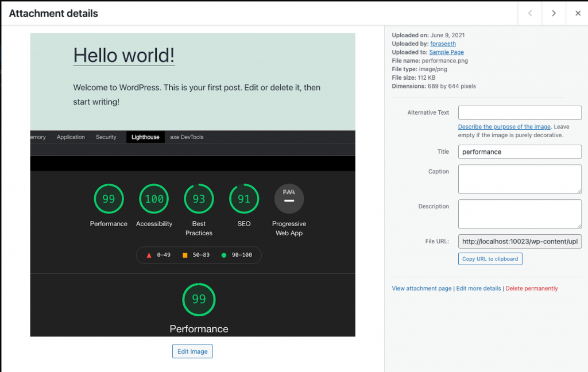588x372 pixels.
Task: Click the Accessibility score circle showing 100
Action: click(x=154, y=198)
